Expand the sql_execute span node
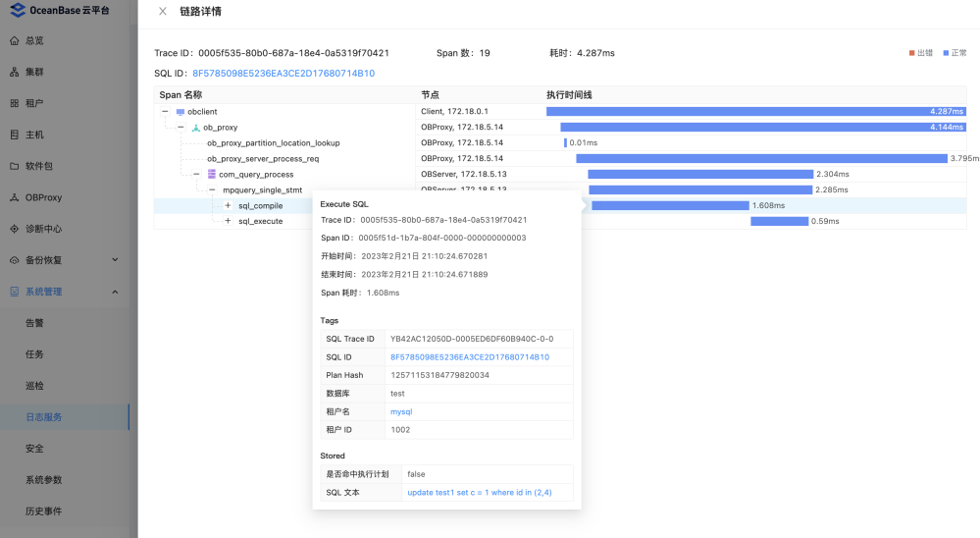 (x=228, y=221)
